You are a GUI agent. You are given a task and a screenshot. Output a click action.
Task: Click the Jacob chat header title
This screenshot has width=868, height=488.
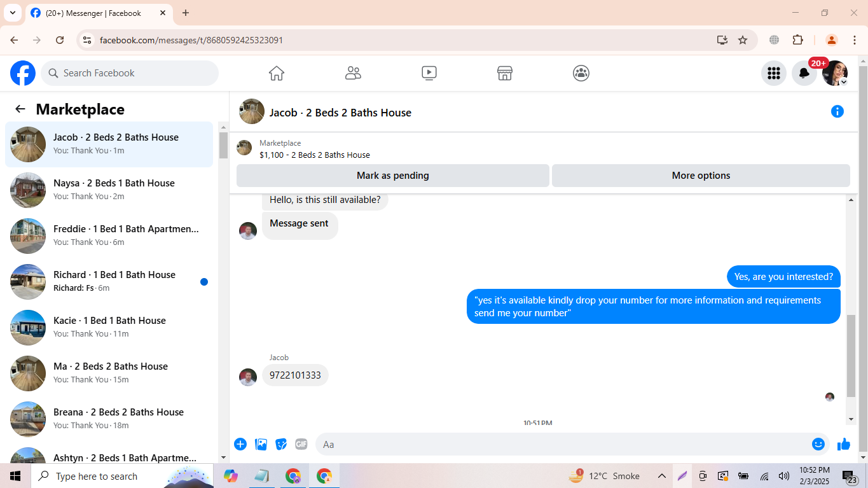(x=340, y=113)
